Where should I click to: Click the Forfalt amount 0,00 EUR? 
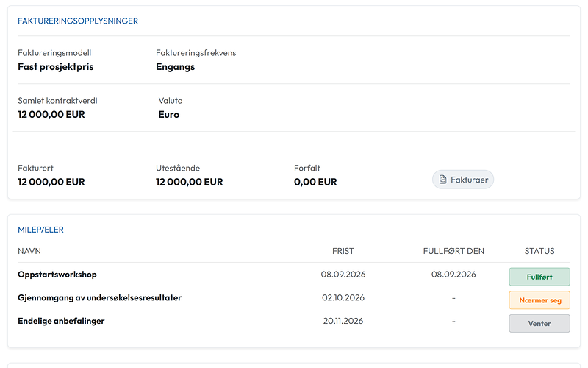click(315, 182)
